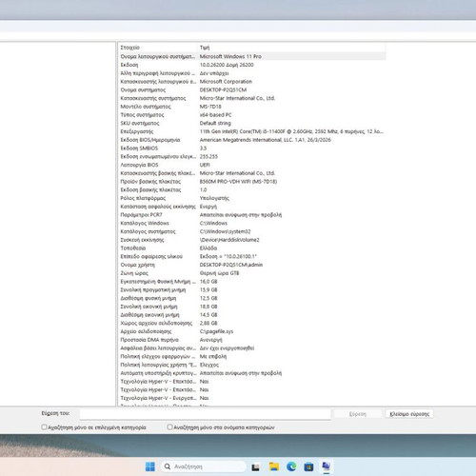Click the magnifier icon in taskbar search
Screen dimensions: 476x476
point(167,466)
